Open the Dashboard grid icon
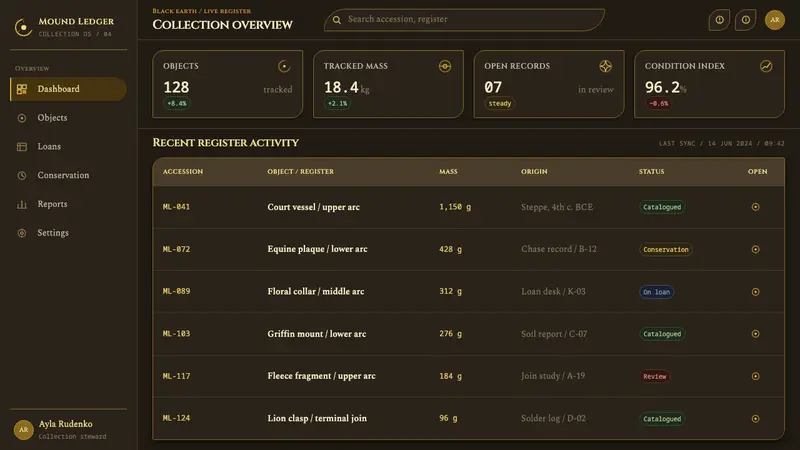 (x=21, y=89)
